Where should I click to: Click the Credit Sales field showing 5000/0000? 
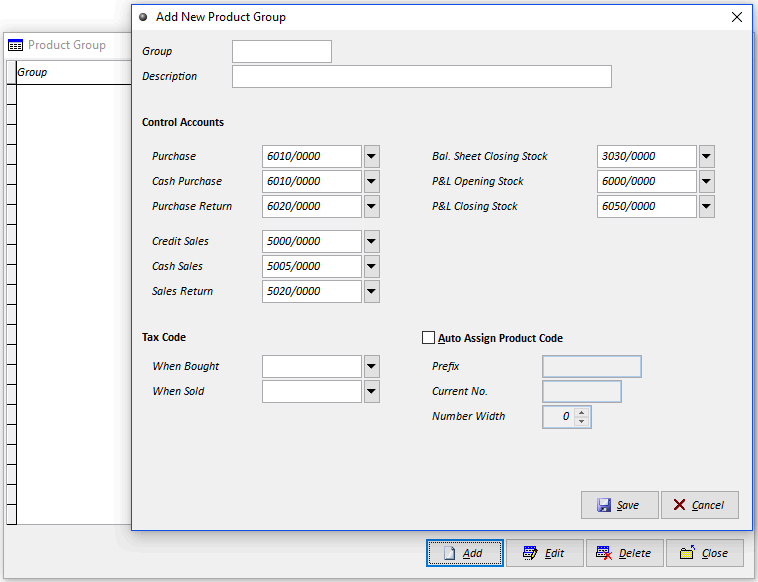point(312,241)
